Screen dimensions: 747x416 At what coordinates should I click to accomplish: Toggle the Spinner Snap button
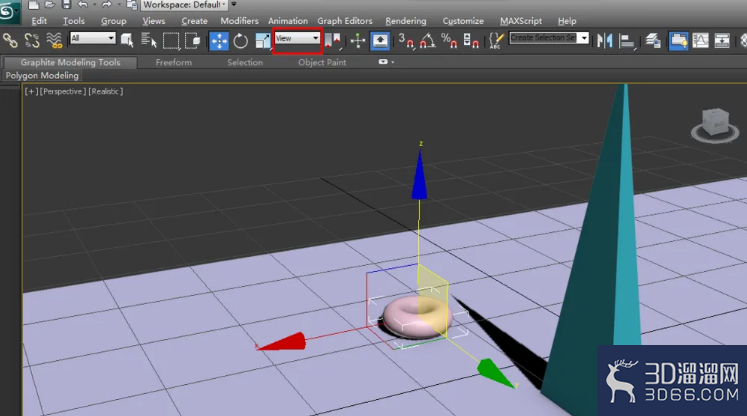click(x=471, y=41)
